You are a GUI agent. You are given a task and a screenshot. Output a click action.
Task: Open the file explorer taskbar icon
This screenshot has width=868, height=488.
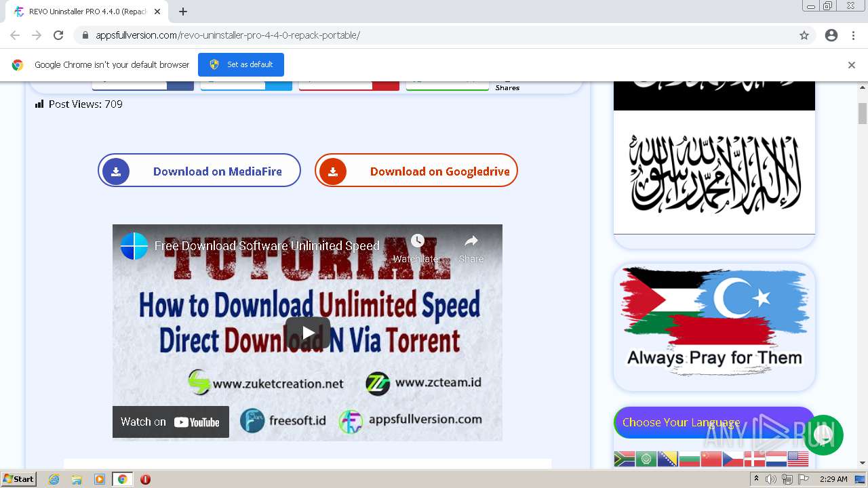pyautogui.click(x=77, y=479)
